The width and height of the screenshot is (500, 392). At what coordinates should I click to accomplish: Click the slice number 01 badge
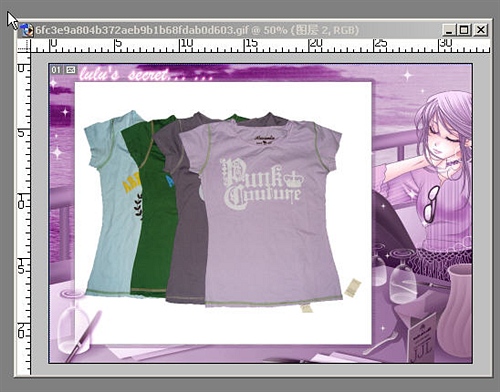coord(56,70)
